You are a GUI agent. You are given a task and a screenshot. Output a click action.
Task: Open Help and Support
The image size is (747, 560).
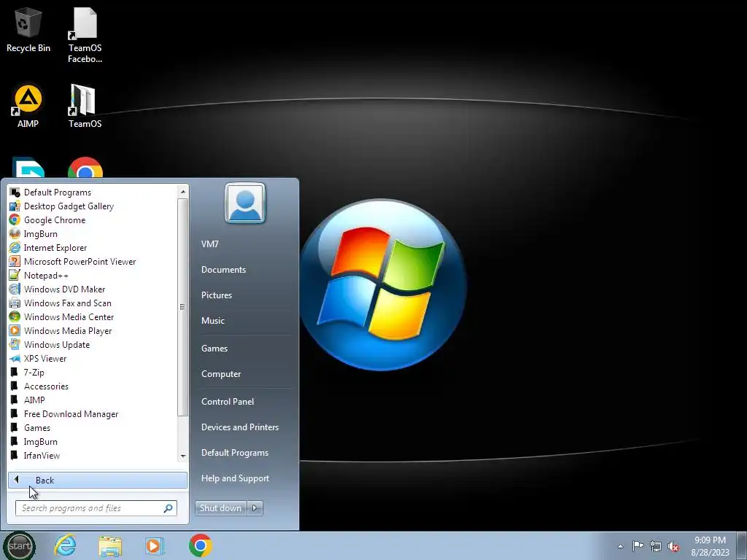click(x=236, y=478)
